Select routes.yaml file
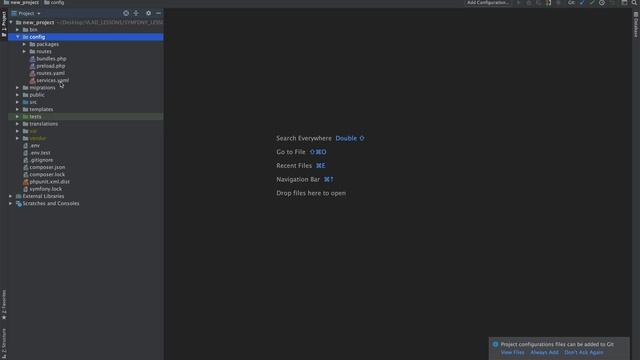The image size is (640, 360). point(50,73)
